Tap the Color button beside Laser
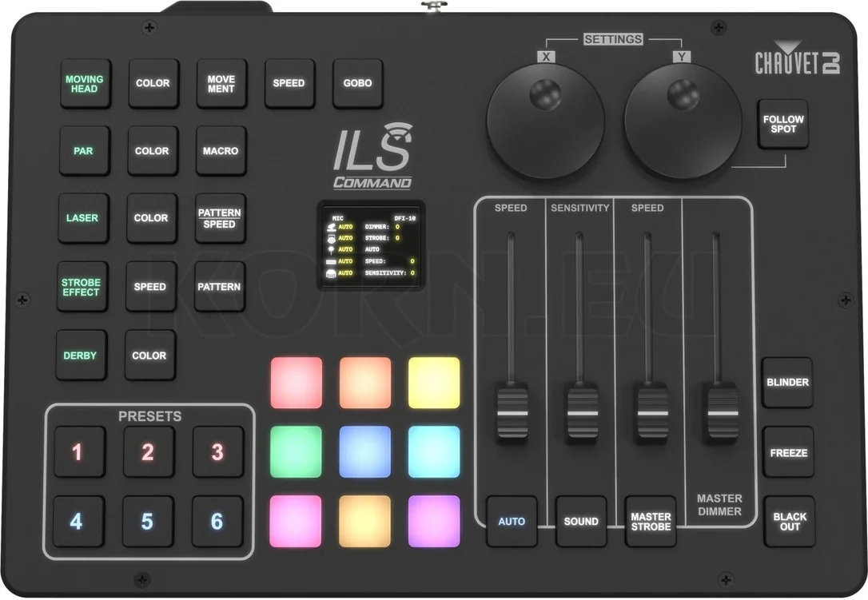Image resolution: width=868 pixels, height=600 pixels. point(151,218)
